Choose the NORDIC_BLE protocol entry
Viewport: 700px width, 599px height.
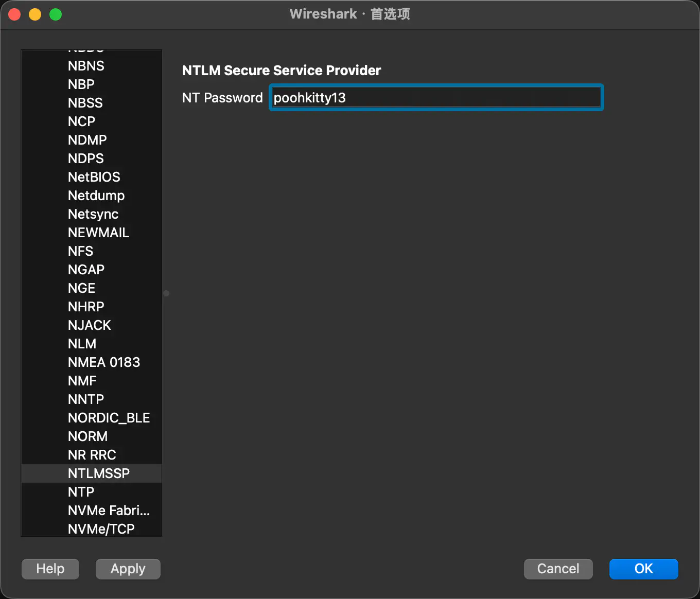click(x=109, y=418)
